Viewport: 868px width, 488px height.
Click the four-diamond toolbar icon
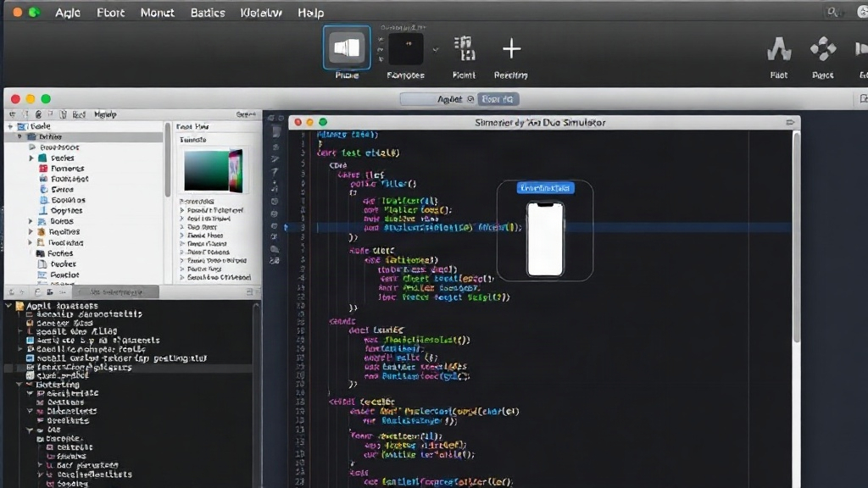(823, 48)
